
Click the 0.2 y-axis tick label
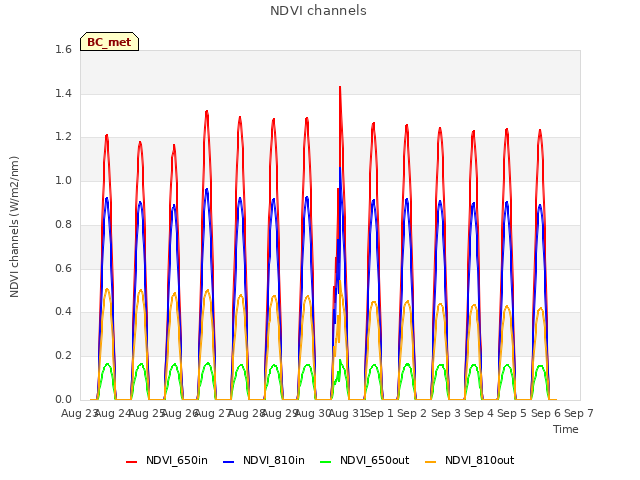click(x=63, y=356)
